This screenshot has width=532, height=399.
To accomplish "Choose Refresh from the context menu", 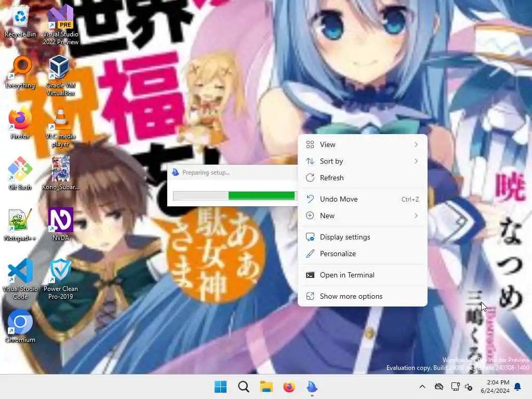I will [362, 178].
